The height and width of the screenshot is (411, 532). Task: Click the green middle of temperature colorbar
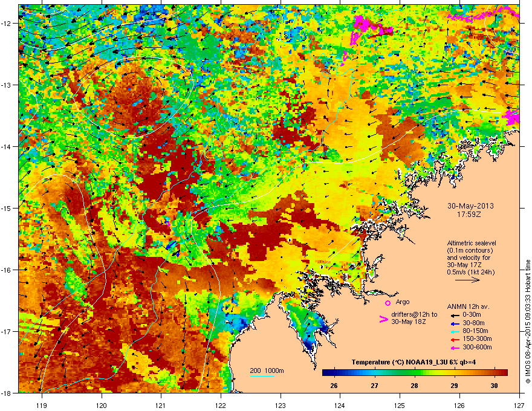coord(415,373)
